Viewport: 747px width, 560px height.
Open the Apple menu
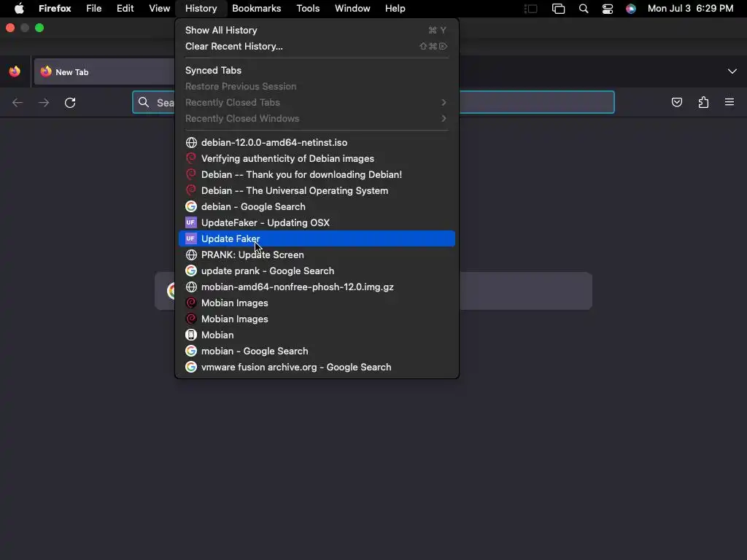click(19, 9)
